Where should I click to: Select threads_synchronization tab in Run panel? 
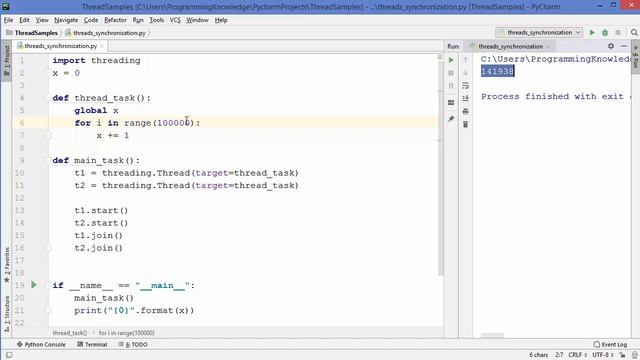(510, 47)
